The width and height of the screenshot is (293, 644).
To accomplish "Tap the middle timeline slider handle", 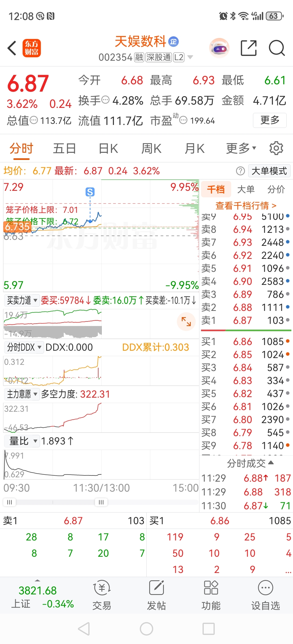I will (x=101, y=502).
